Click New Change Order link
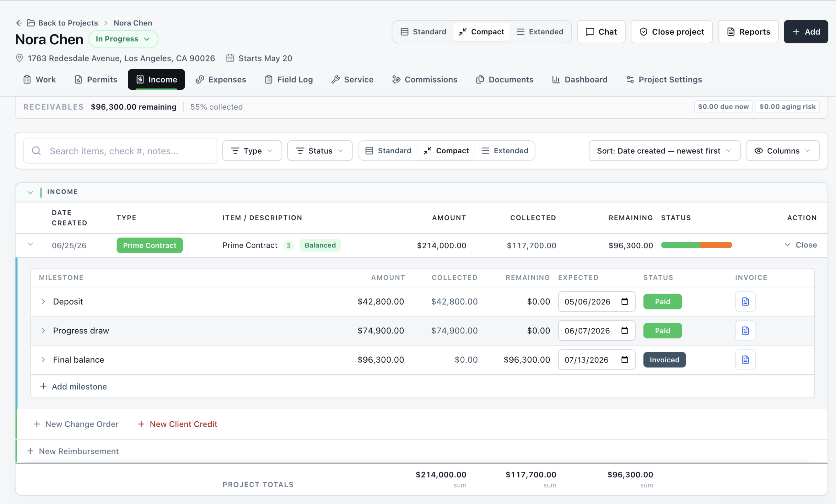 click(76, 424)
